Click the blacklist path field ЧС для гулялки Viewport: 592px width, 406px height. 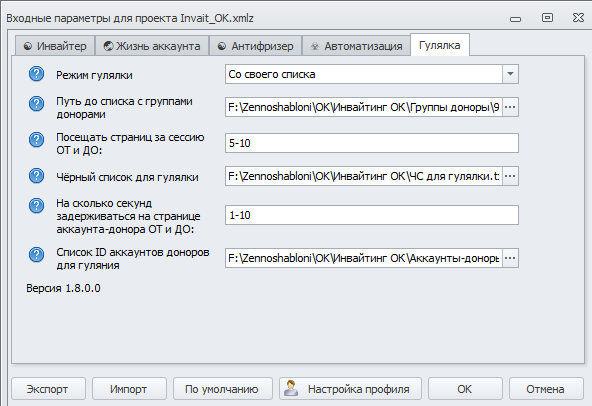(x=364, y=176)
